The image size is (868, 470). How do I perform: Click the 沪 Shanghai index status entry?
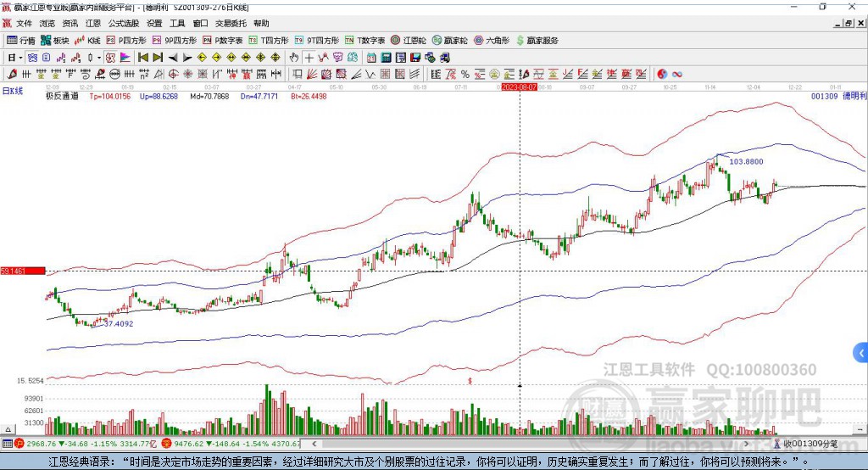coord(86,444)
